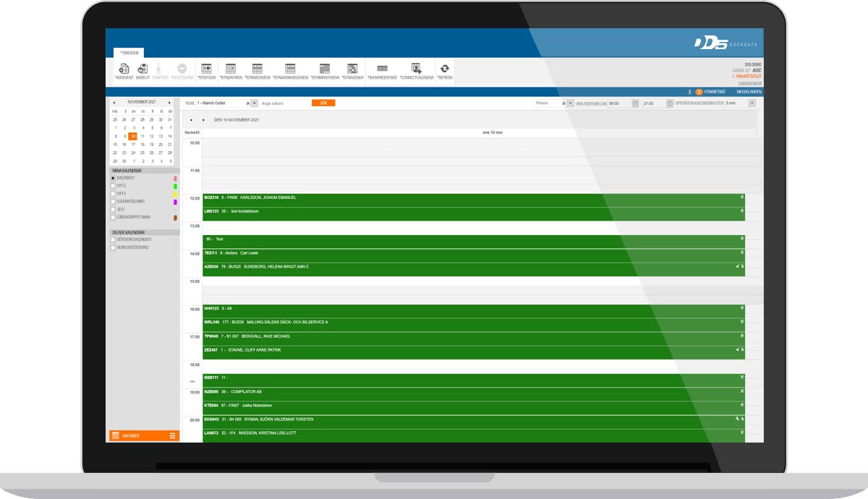Open the Filial Malmö Outlet dropdown

coord(253,103)
